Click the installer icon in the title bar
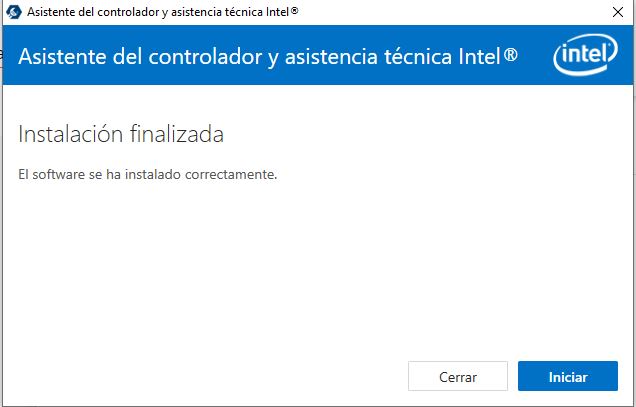Image resolution: width=636 pixels, height=407 pixels. coord(15,12)
